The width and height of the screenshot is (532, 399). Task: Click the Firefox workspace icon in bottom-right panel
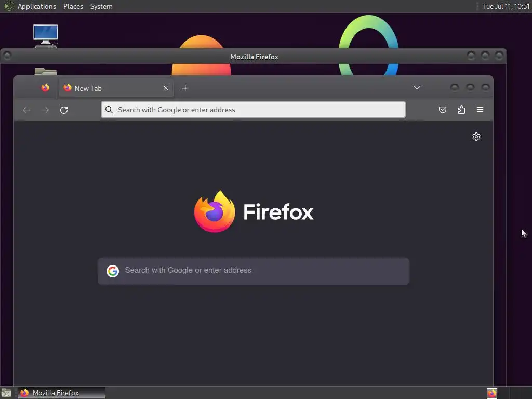click(492, 393)
